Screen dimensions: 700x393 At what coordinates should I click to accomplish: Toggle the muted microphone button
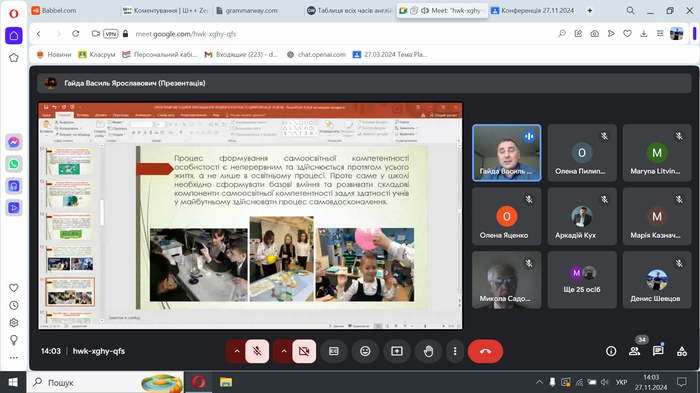(257, 351)
